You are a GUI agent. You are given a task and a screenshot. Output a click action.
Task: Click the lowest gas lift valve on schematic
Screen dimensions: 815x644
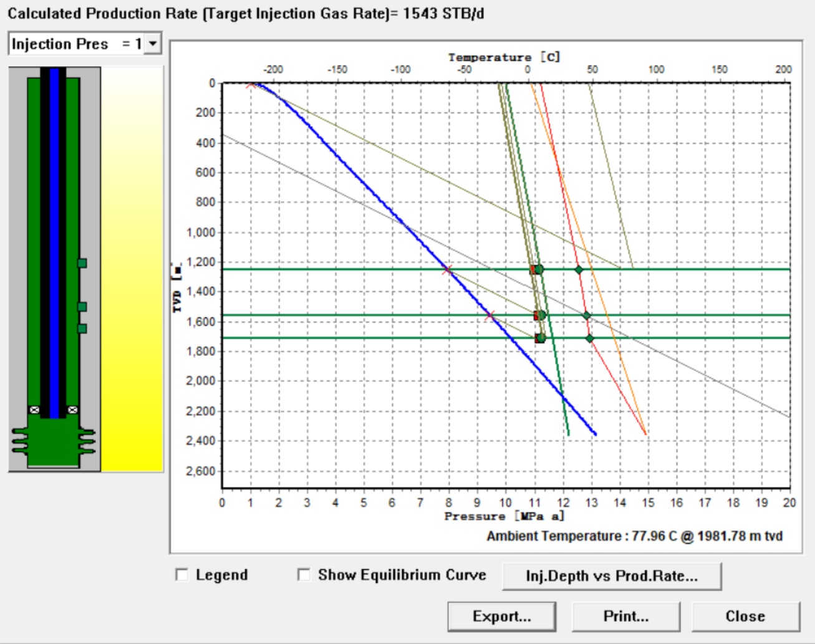tap(82, 329)
